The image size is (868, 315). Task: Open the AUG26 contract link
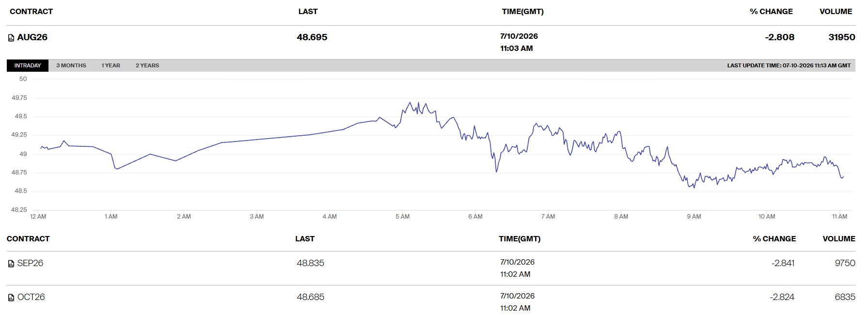click(32, 37)
